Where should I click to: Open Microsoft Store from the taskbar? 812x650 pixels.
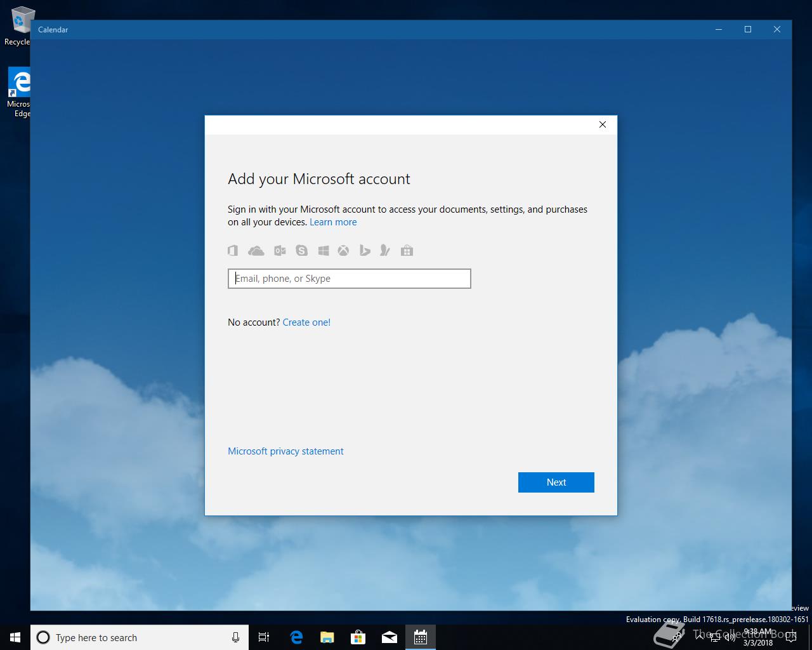(x=358, y=637)
